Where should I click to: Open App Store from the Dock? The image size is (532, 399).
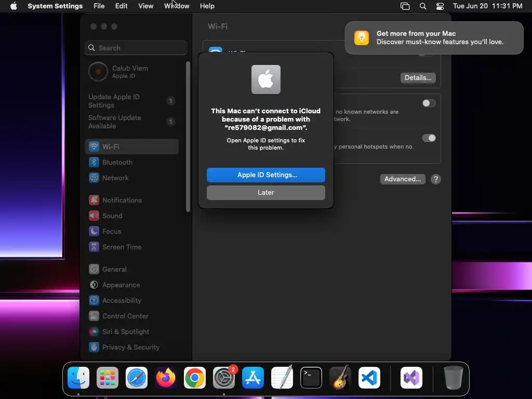coord(253,378)
